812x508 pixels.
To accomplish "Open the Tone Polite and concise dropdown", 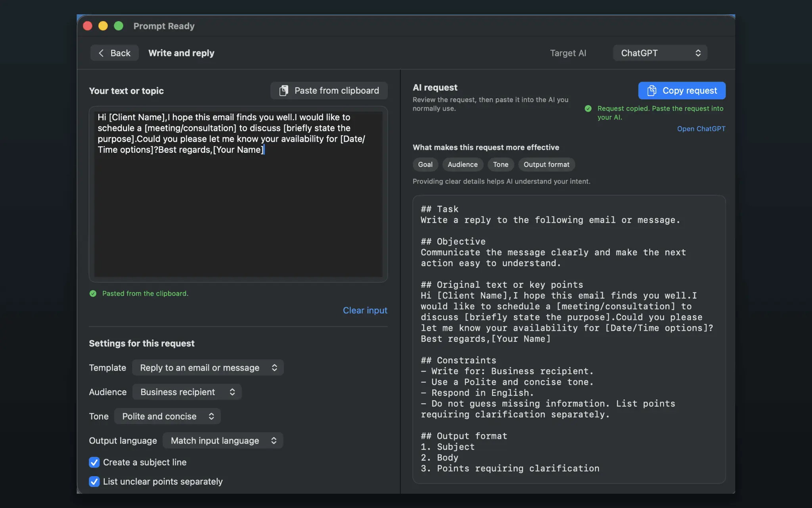I will coord(167,416).
